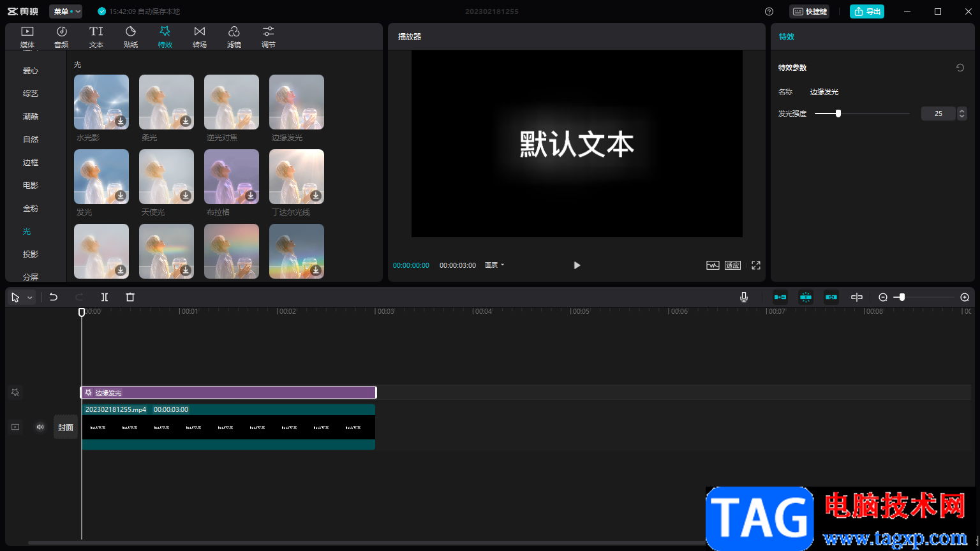Enter fullscreen preview mode

(756, 265)
